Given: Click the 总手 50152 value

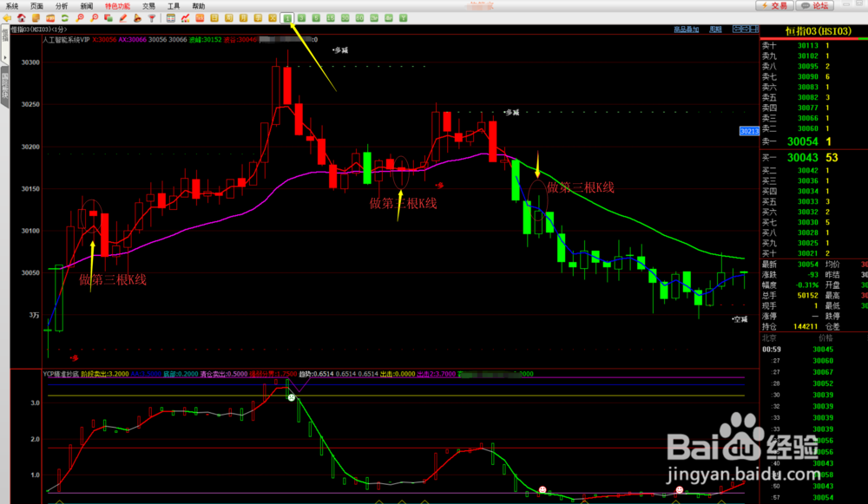Looking at the screenshot, I should [x=807, y=296].
